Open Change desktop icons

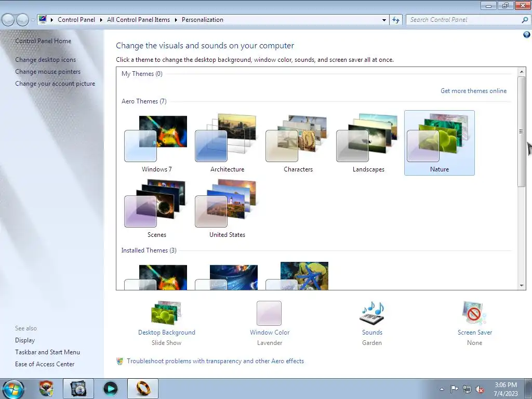click(46, 60)
